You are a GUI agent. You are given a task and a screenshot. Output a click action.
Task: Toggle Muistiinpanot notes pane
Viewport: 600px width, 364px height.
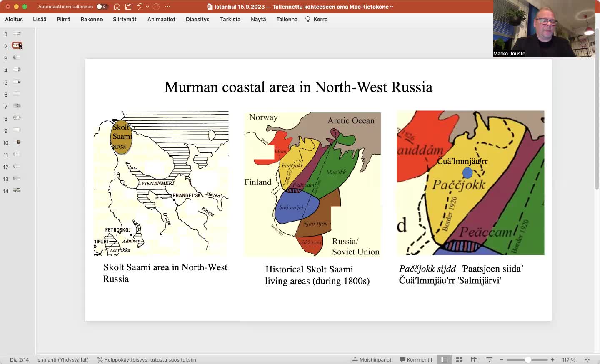click(372, 359)
